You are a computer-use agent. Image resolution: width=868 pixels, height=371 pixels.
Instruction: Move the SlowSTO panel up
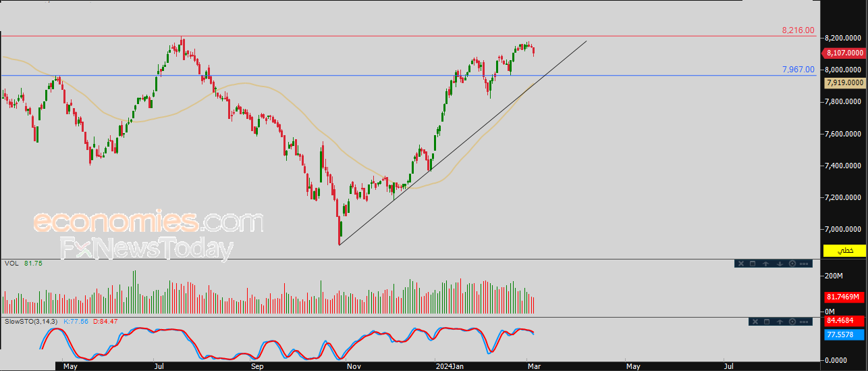coord(780,322)
